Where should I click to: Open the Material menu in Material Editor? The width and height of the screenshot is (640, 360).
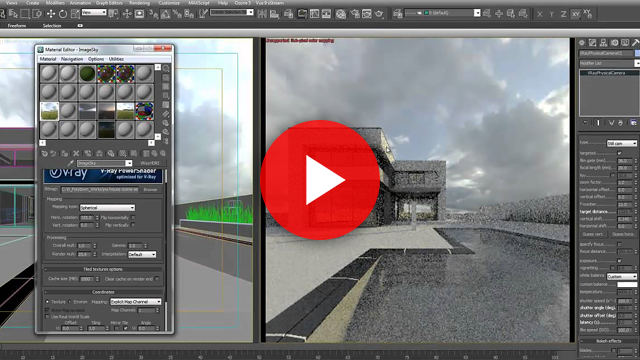tap(48, 59)
